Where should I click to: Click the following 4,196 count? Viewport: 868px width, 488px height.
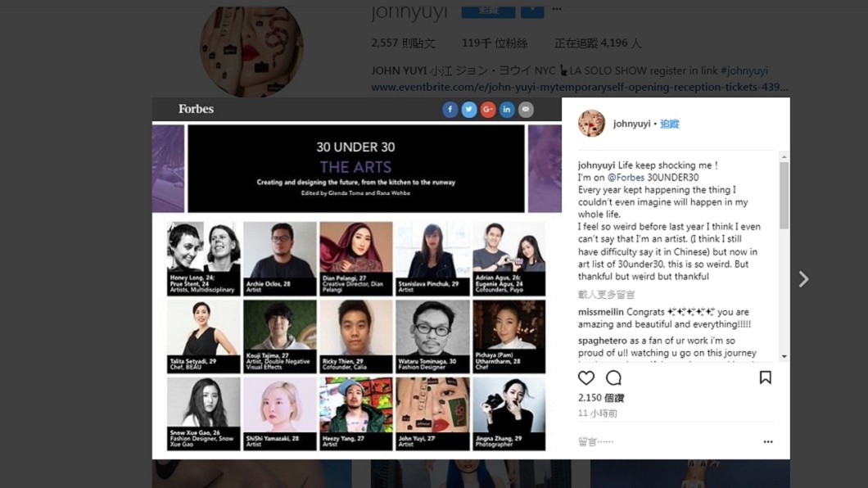tap(598, 43)
